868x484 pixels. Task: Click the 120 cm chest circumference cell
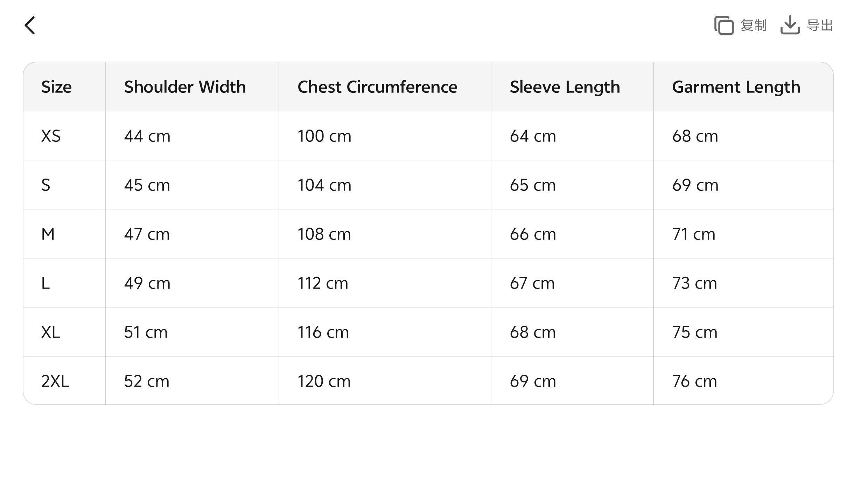click(x=324, y=381)
